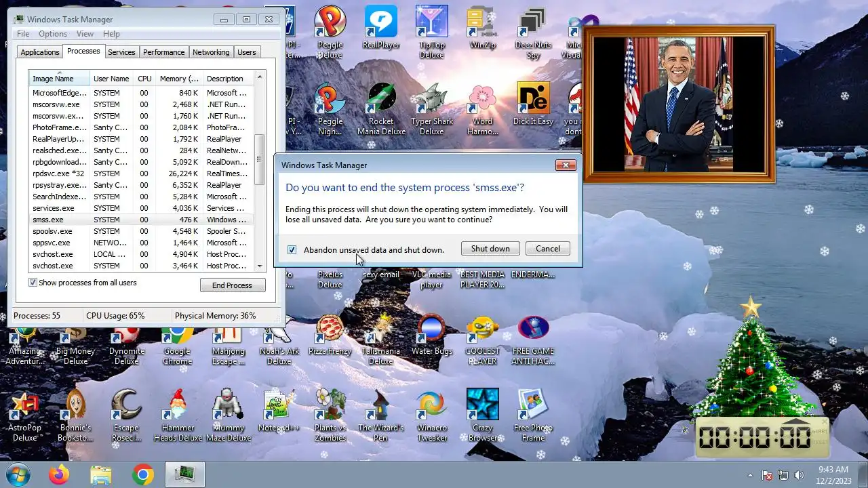Switch to the Users tab
868x488 pixels.
click(247, 52)
